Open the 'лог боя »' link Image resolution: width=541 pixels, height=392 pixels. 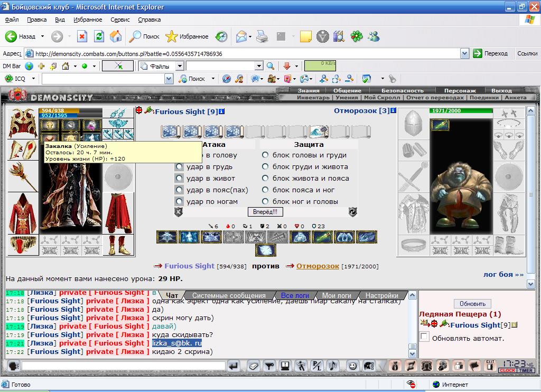[x=503, y=274]
